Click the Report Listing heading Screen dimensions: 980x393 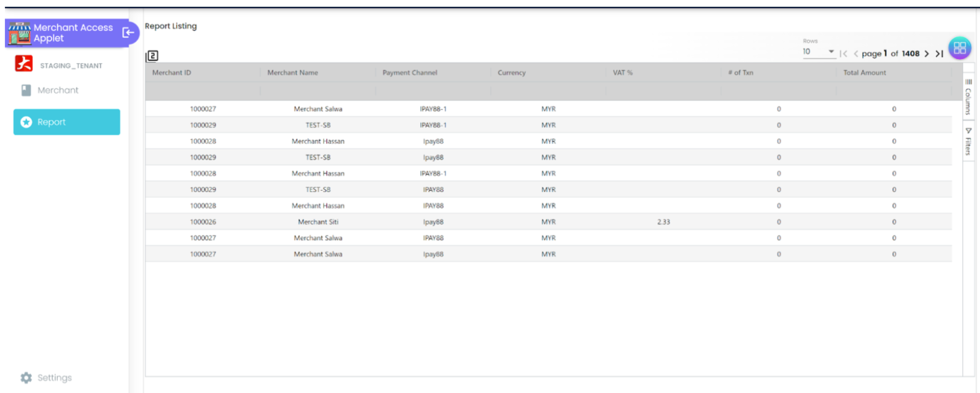(171, 26)
